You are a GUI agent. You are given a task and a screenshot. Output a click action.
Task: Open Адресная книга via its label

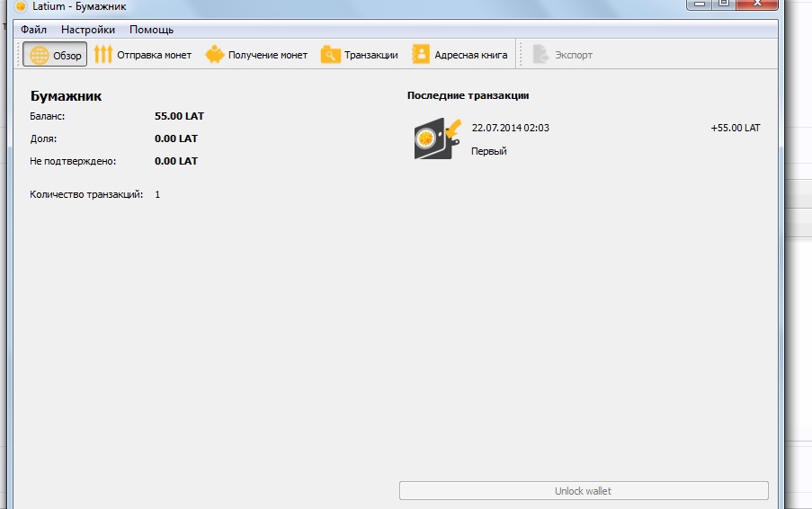pos(470,55)
